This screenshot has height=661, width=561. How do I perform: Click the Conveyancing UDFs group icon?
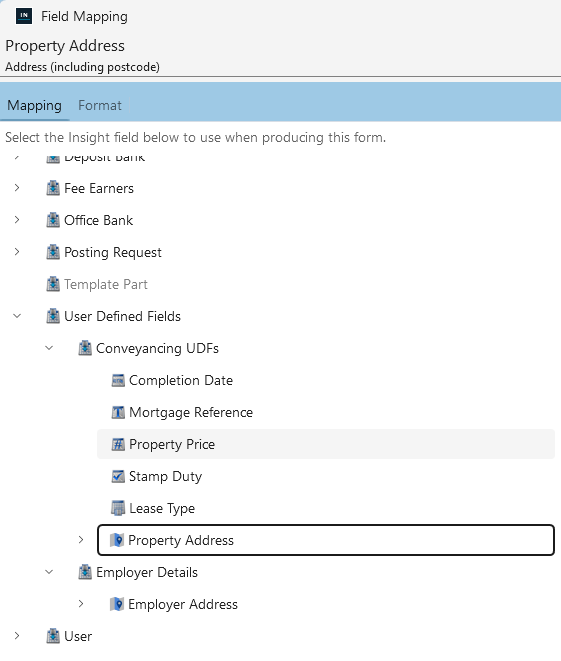[x=85, y=348]
